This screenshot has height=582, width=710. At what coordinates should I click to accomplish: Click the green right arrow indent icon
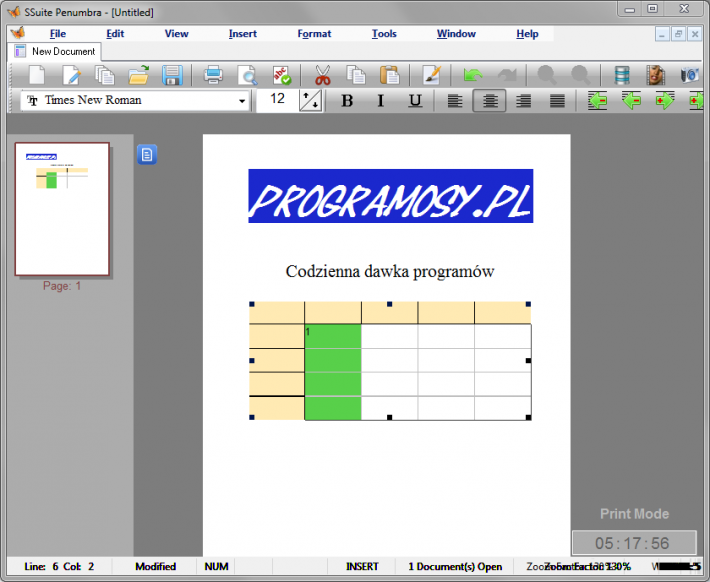pos(664,100)
